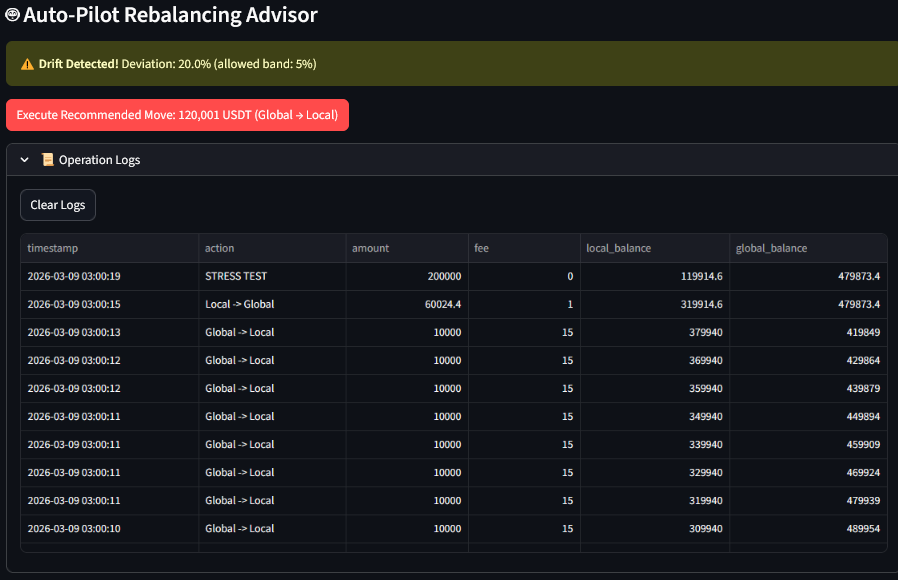Click the local_balance column header
This screenshot has height=580, width=898.
click(x=619, y=248)
